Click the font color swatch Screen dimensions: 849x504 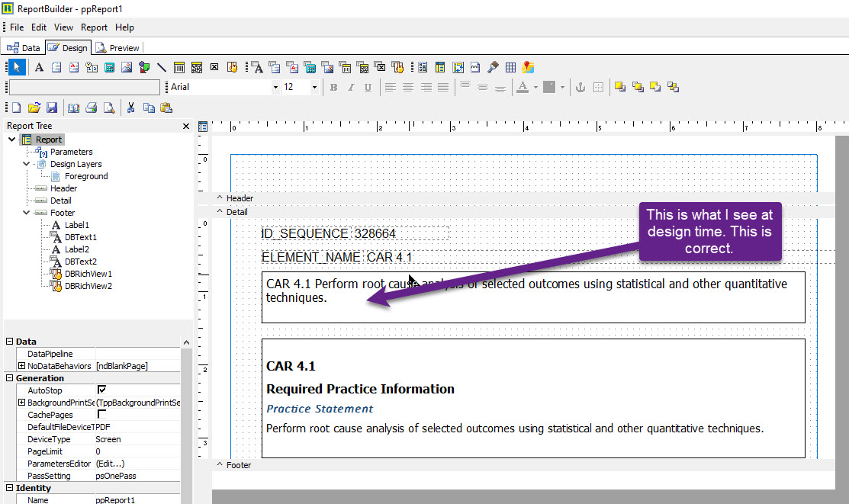click(523, 87)
